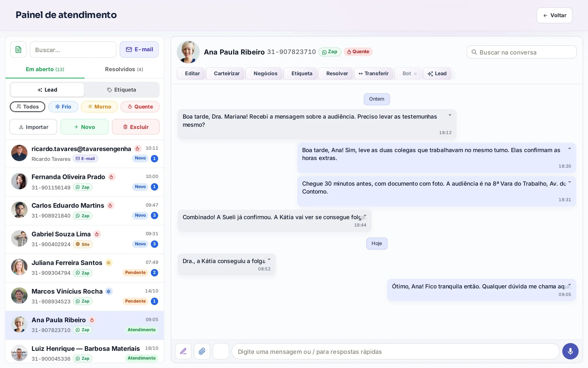Open the message menu arrow on the 08:52 message
The width and height of the screenshot is (588, 368).
coord(269,260)
